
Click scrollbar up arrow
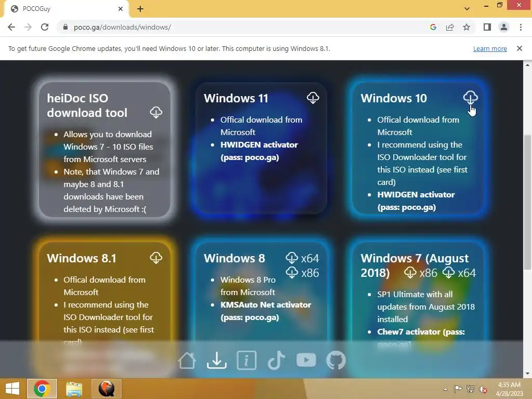[x=527, y=64]
